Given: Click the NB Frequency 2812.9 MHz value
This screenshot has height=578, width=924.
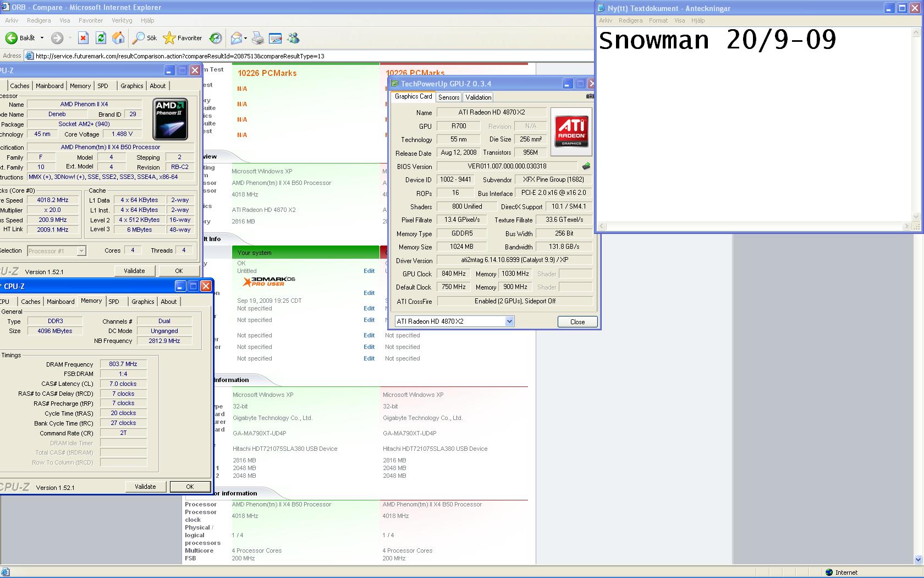Looking at the screenshot, I should point(164,341).
